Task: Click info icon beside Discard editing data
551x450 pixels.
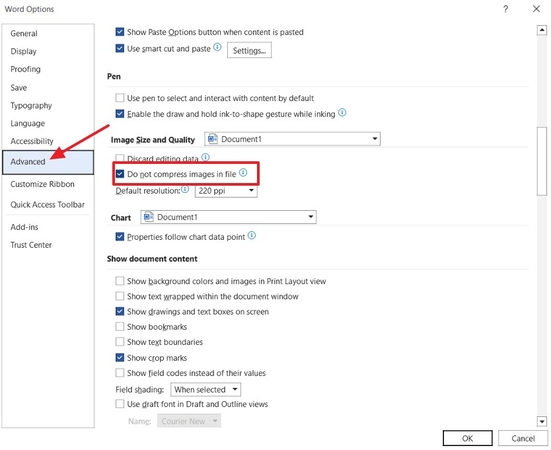Action: point(206,157)
